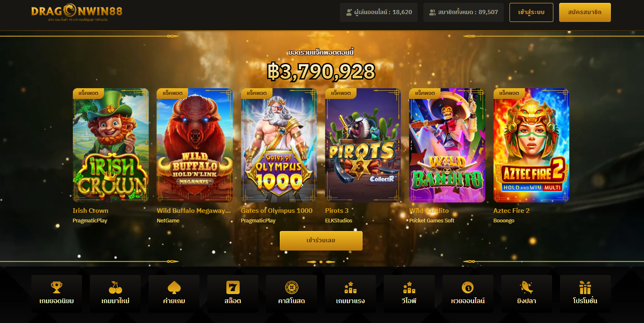The image size is (644, 323).
Task: Go to DragonWin88 logo homepage
Action: point(77,12)
